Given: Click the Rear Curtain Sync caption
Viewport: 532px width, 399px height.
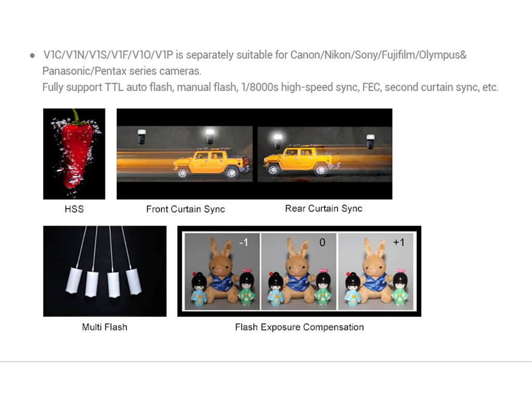Looking at the screenshot, I should pyautogui.click(x=324, y=208).
